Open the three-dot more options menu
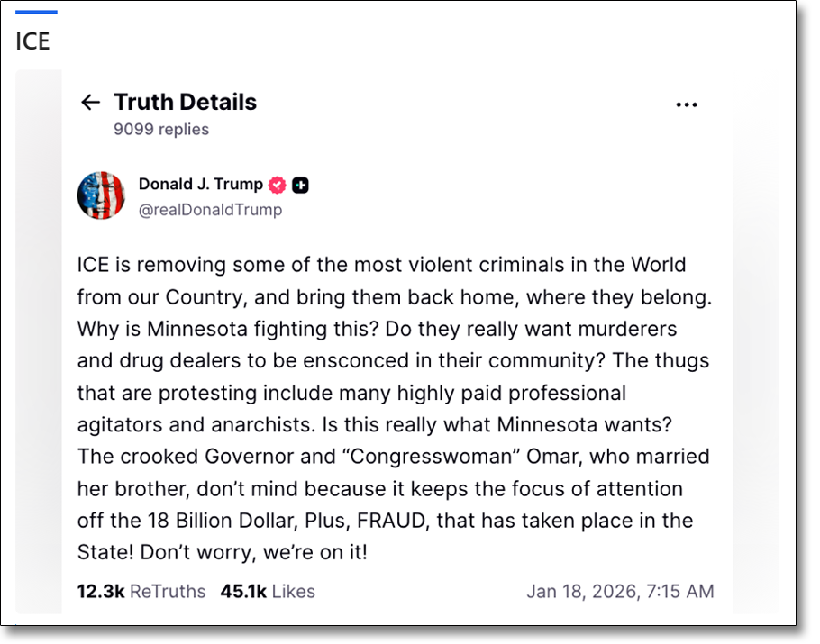The height and width of the screenshot is (644, 820). (687, 105)
